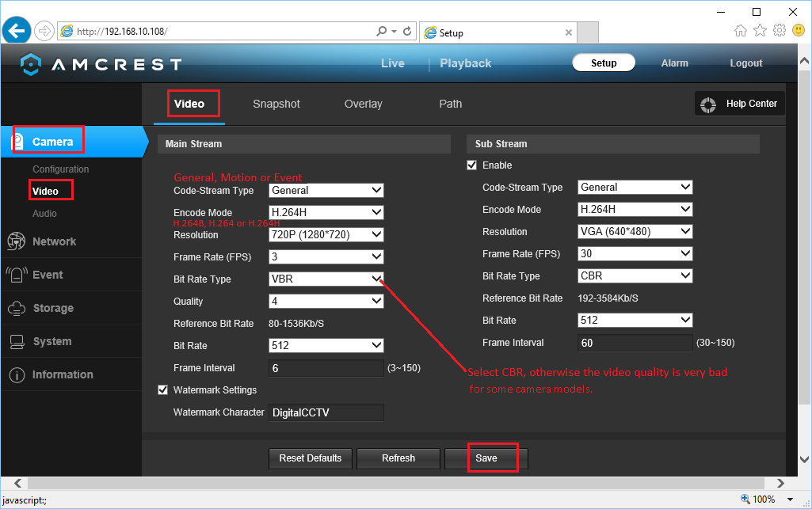Switch to the Overlay tab
The width and height of the screenshot is (812, 509).
(363, 104)
